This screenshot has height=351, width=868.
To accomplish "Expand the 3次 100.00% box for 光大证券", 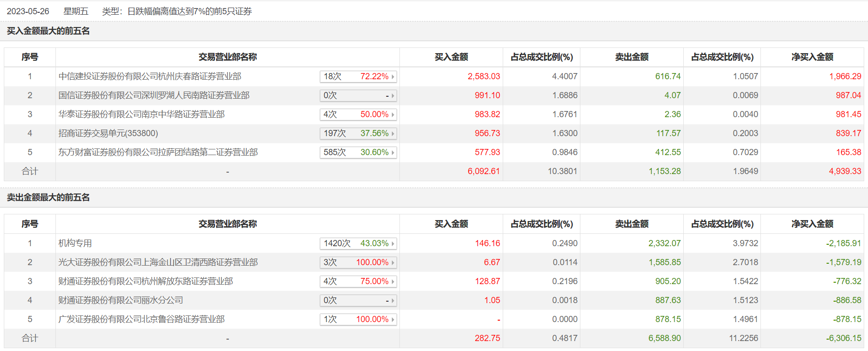I will click(x=358, y=262).
